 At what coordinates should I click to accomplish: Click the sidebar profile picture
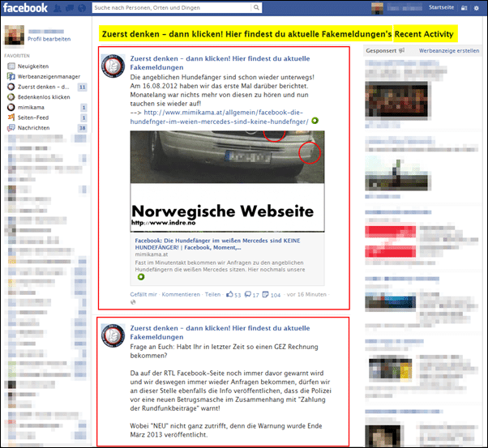(x=14, y=35)
